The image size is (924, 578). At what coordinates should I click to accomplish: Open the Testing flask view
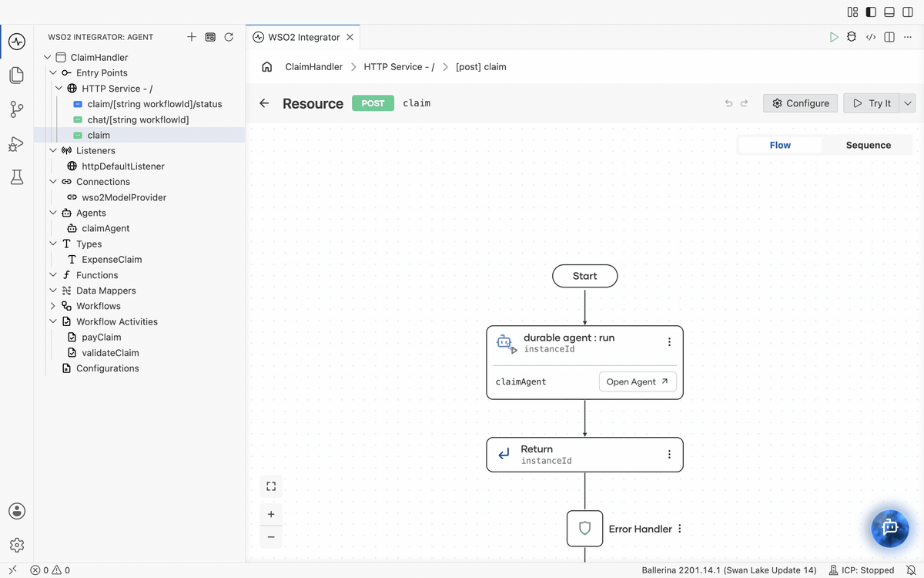click(17, 177)
